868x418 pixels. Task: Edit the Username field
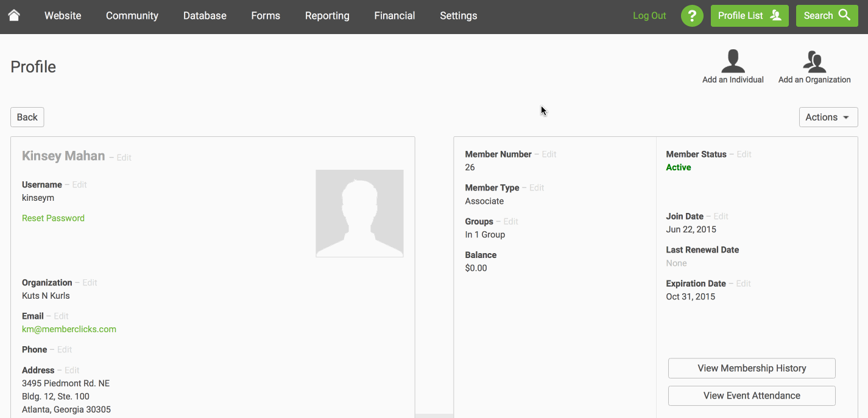click(79, 185)
